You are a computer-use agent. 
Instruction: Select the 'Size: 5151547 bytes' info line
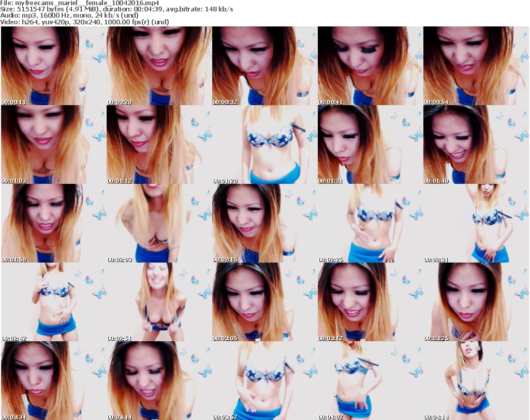click(116, 9)
